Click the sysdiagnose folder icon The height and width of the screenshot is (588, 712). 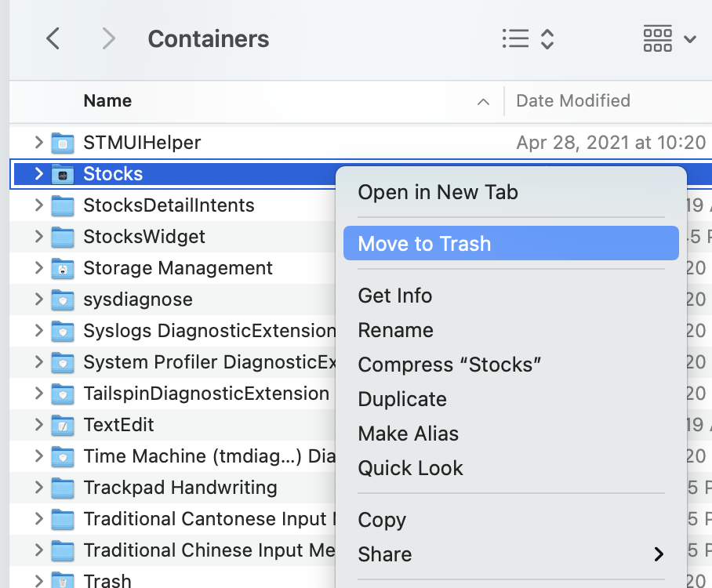click(63, 300)
